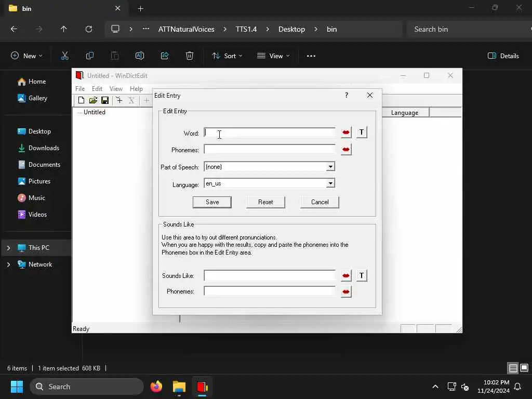The height and width of the screenshot is (399, 532).
Task: Click the T button beside Word field
Action: (x=362, y=132)
